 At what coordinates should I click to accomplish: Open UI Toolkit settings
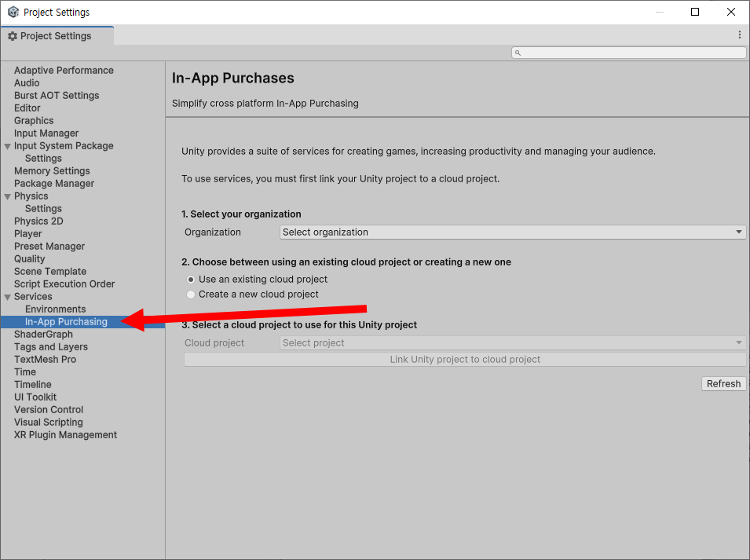click(35, 397)
